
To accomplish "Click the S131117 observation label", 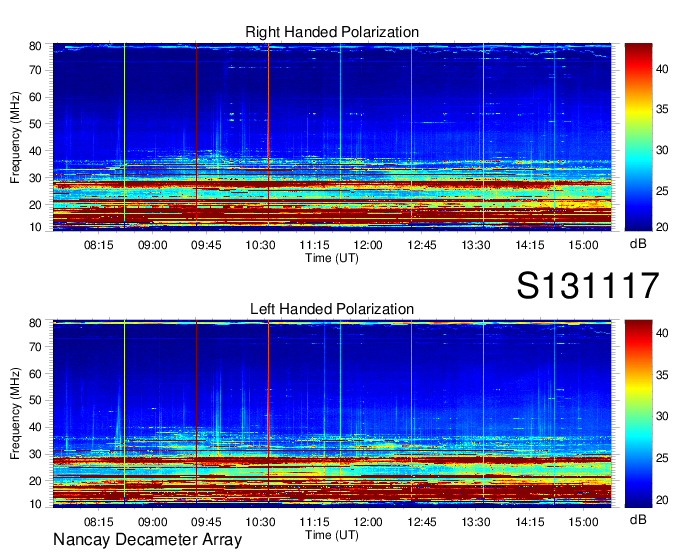I will (588, 285).
